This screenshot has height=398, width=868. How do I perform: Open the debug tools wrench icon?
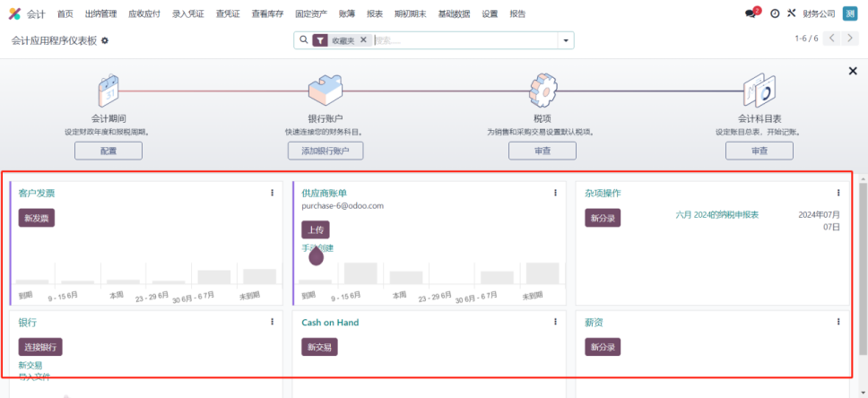tap(791, 13)
